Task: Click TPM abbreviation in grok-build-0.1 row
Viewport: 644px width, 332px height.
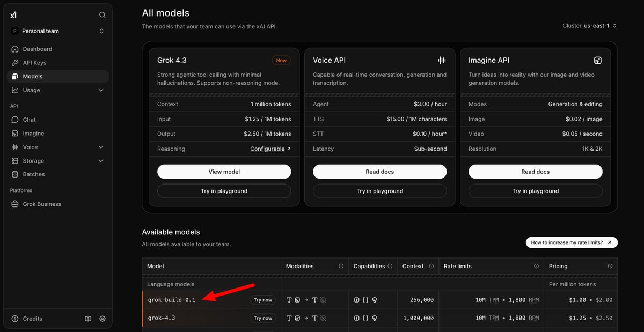Action: [x=495, y=300]
